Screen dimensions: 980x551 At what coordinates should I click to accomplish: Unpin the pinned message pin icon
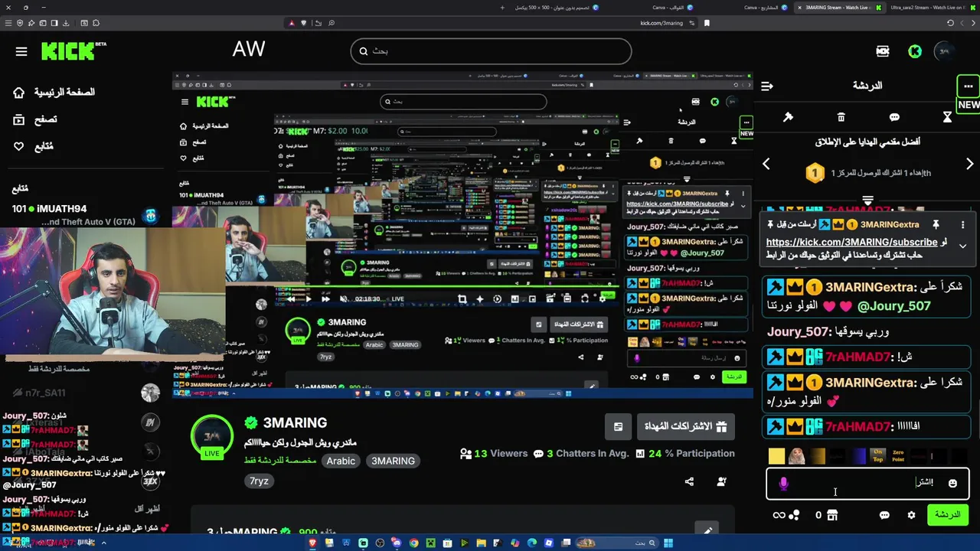pos(935,224)
